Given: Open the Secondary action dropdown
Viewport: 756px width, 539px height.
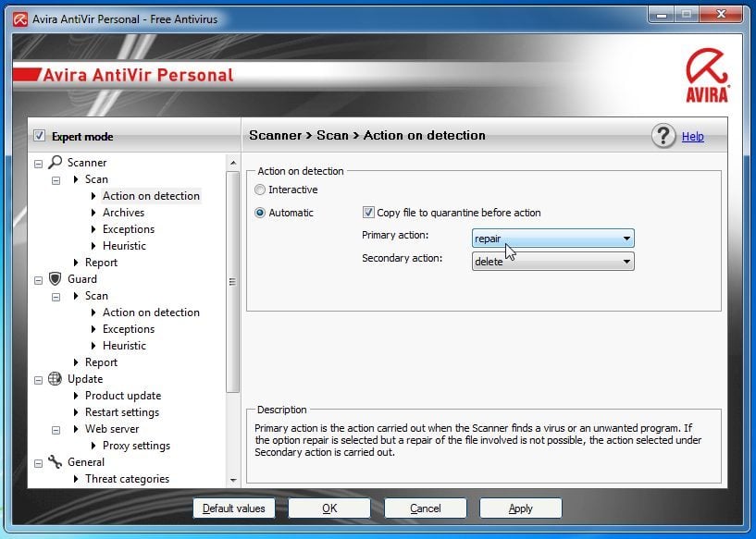Looking at the screenshot, I should [x=552, y=262].
